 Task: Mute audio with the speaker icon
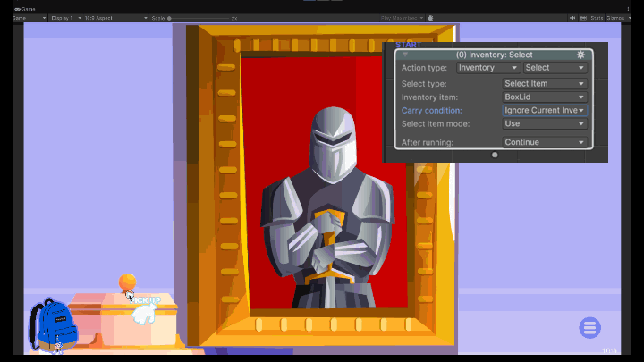coord(572,18)
